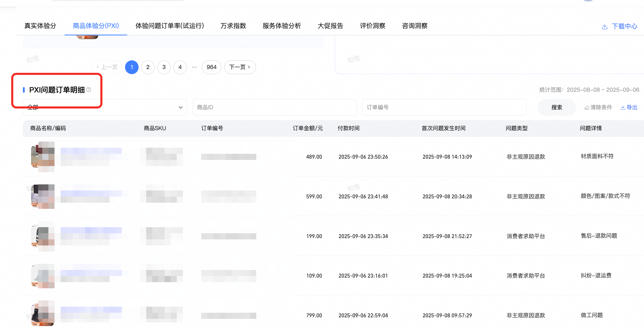Open the 万求指数 tab

pos(233,26)
